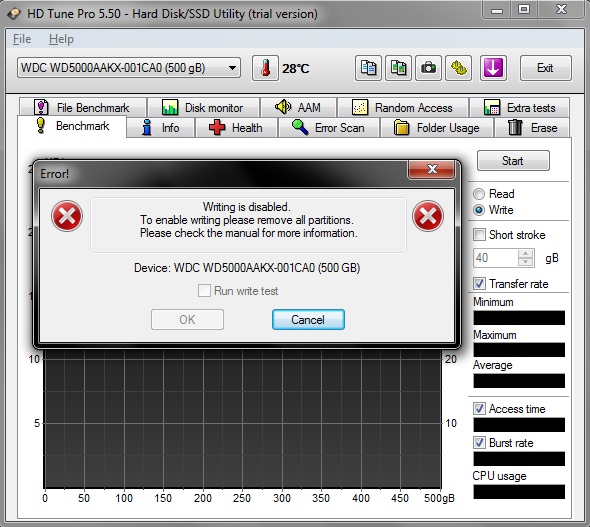This screenshot has width=590, height=527.
Task: Open the File Benchmark tab
Action: (82, 108)
